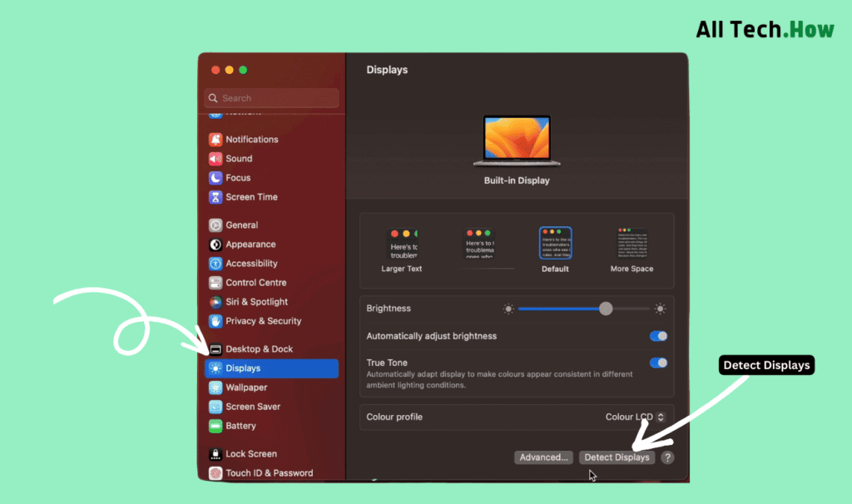The height and width of the screenshot is (504, 852).
Task: Disable Automatically adjust brightness
Action: (x=658, y=336)
